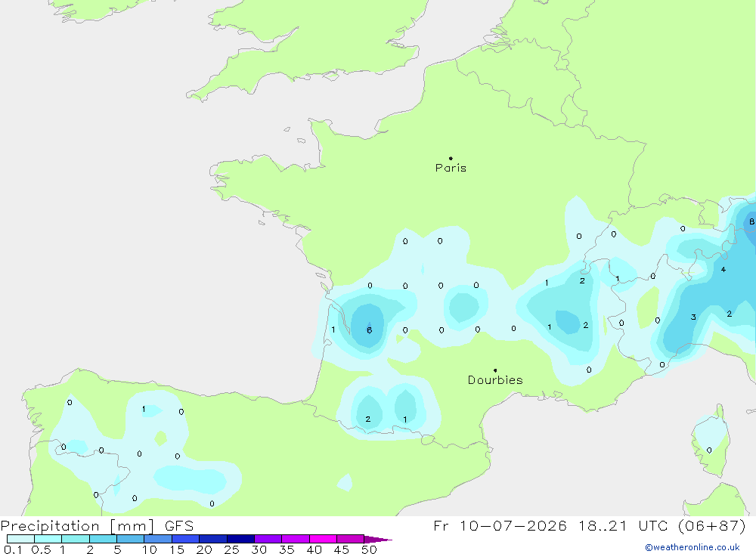Select the 40–45 mm legend swatch

coord(323,539)
